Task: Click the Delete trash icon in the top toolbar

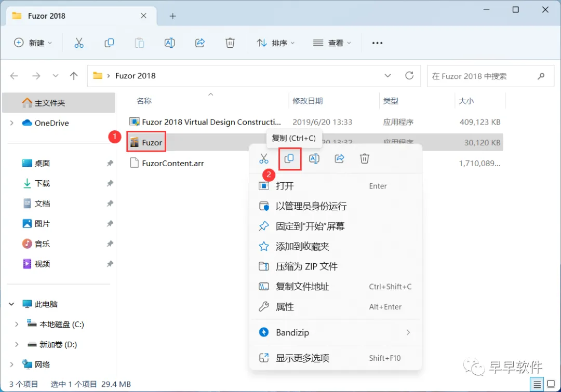Action: 230,43
